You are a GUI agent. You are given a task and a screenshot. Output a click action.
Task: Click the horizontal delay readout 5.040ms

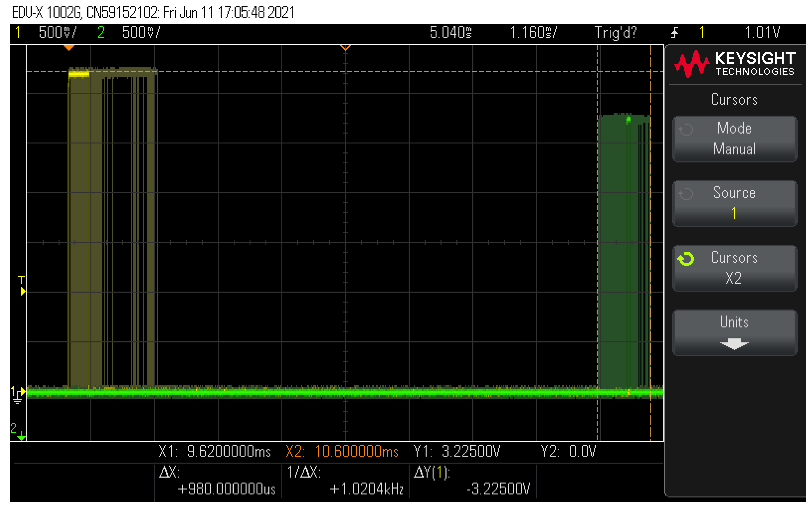click(451, 33)
